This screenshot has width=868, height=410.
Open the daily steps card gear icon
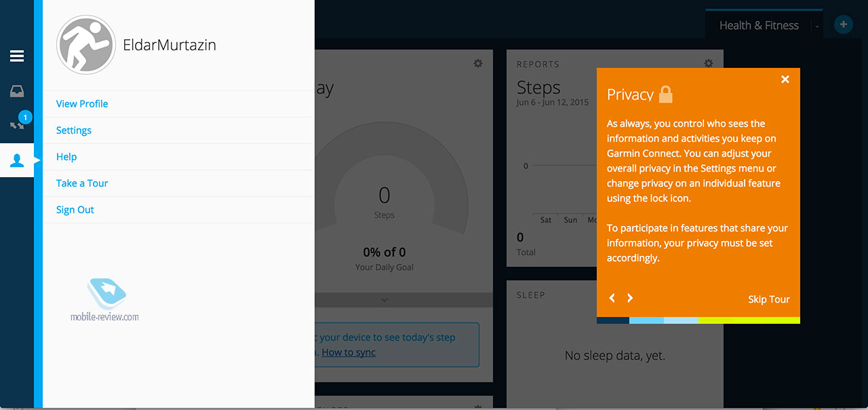pos(478,63)
